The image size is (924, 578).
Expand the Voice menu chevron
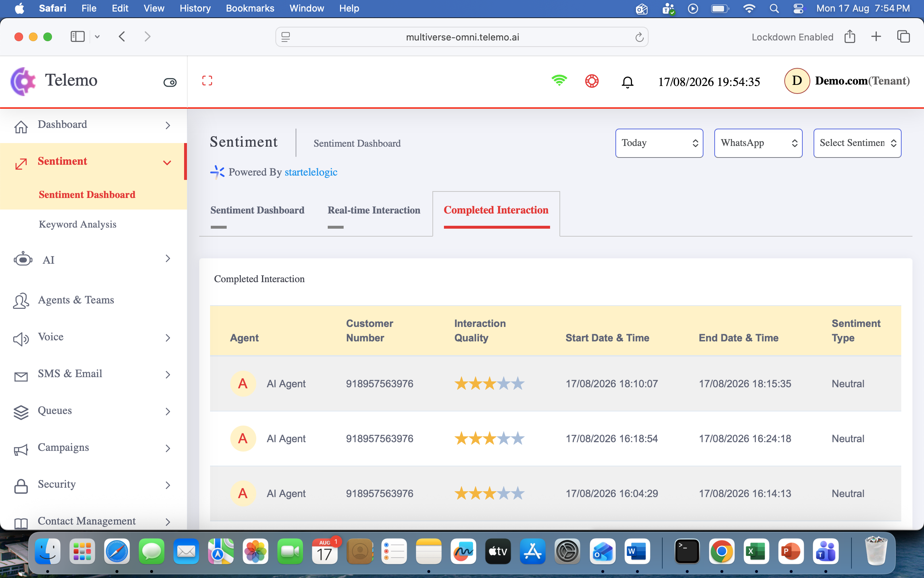click(167, 338)
